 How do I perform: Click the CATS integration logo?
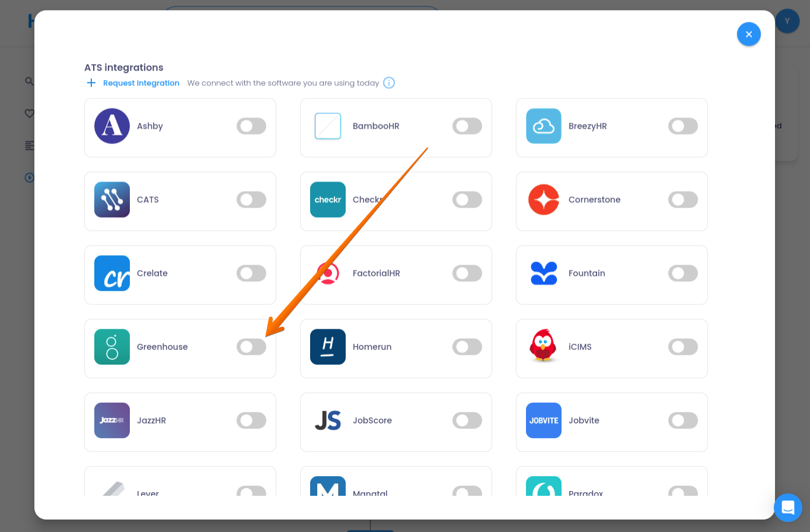point(112,200)
